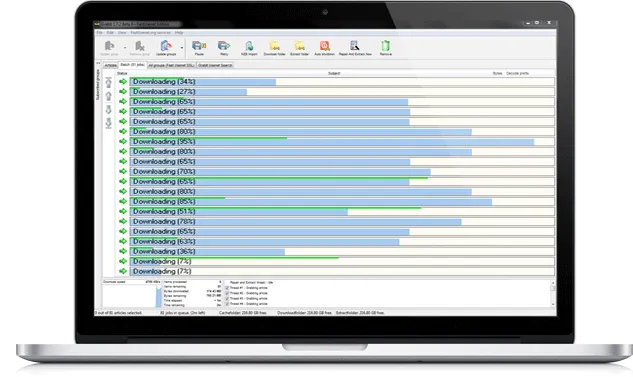Viewport: 633px width, 377px height.
Task: Click the move-to-top arrow beside the list
Action: pyautogui.click(x=109, y=83)
